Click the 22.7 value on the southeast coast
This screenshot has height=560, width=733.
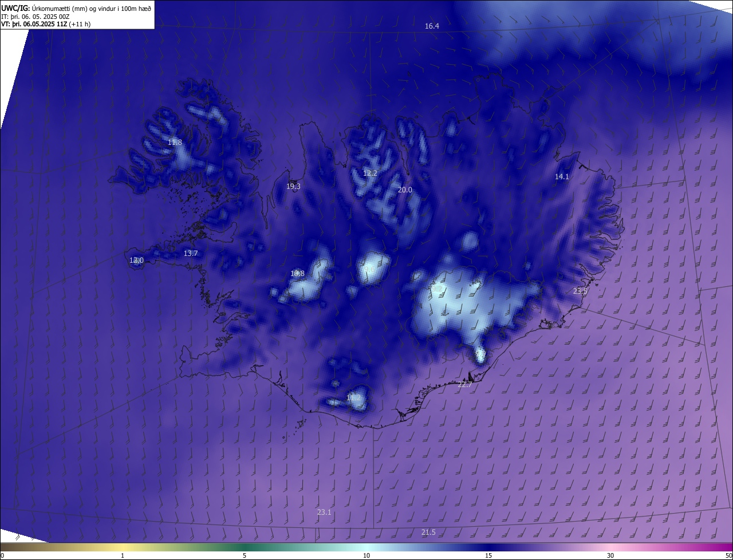[465, 384]
